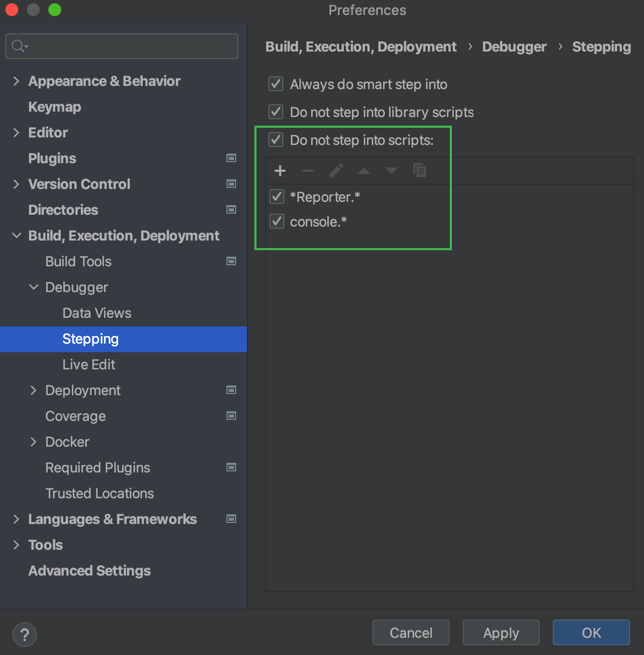Add a new script pattern
This screenshot has height=655, width=644.
point(280,171)
